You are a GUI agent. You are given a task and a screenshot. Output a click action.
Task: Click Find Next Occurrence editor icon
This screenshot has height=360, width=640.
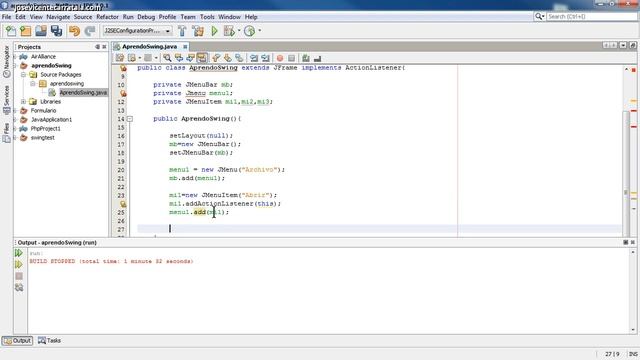point(190,58)
